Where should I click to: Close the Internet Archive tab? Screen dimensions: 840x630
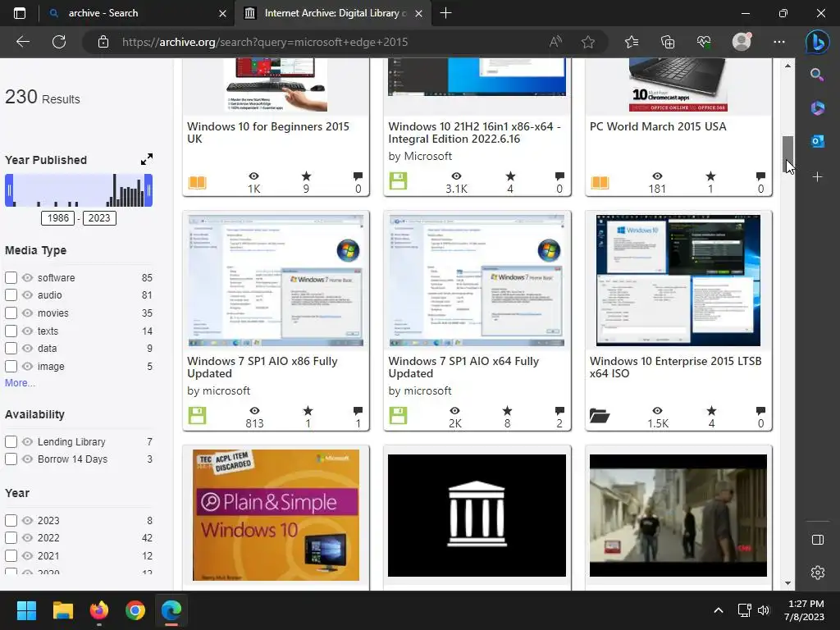tap(419, 13)
